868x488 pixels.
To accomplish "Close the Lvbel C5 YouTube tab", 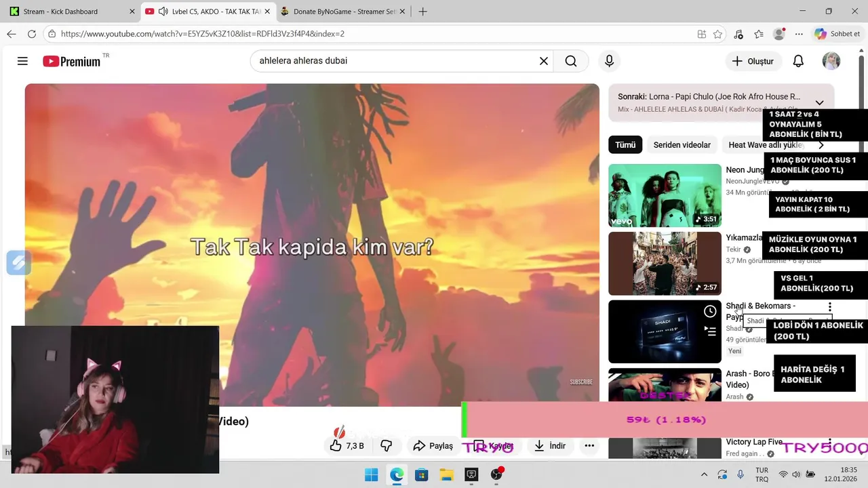I will 267,12.
